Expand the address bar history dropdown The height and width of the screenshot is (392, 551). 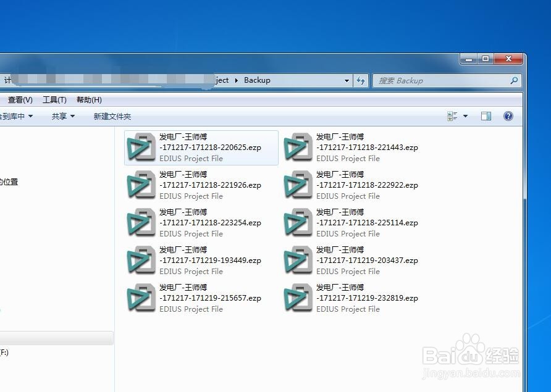[x=347, y=80]
